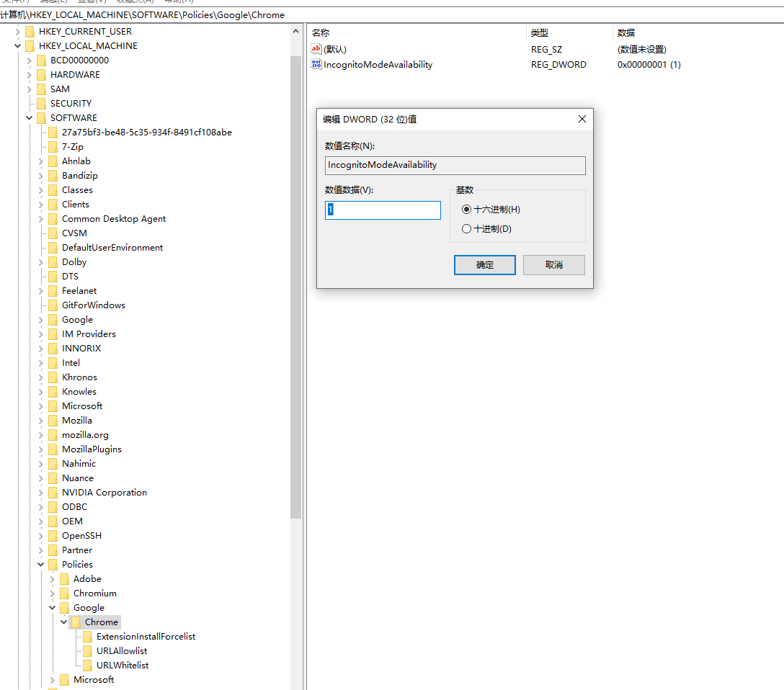Click the DTS folder icon
Image resolution: width=784 pixels, height=690 pixels.
[53, 277]
